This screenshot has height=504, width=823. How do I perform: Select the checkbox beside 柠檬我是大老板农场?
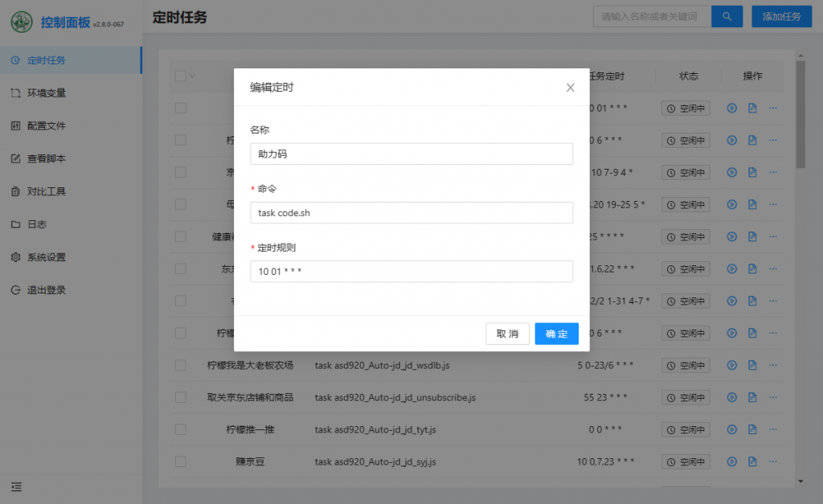(180, 366)
